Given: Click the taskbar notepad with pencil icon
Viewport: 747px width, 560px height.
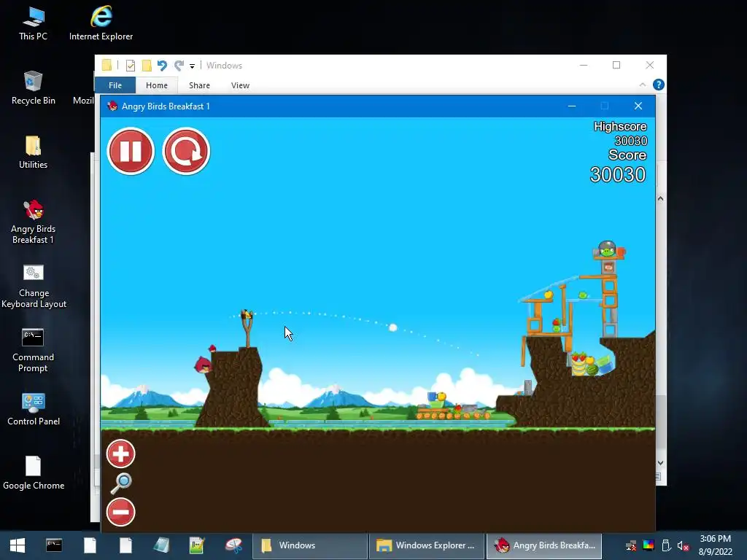Looking at the screenshot, I should [x=197, y=545].
